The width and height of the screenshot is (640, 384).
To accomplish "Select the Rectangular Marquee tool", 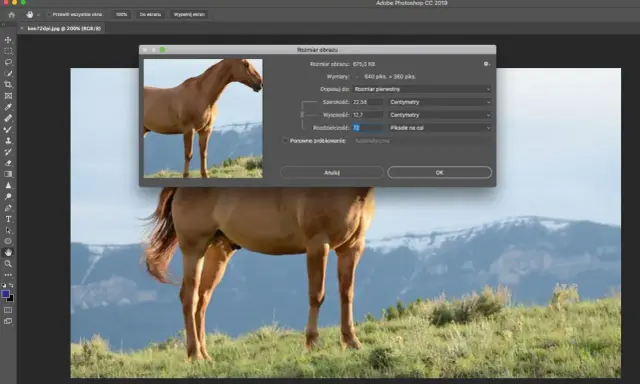I will (x=8, y=51).
